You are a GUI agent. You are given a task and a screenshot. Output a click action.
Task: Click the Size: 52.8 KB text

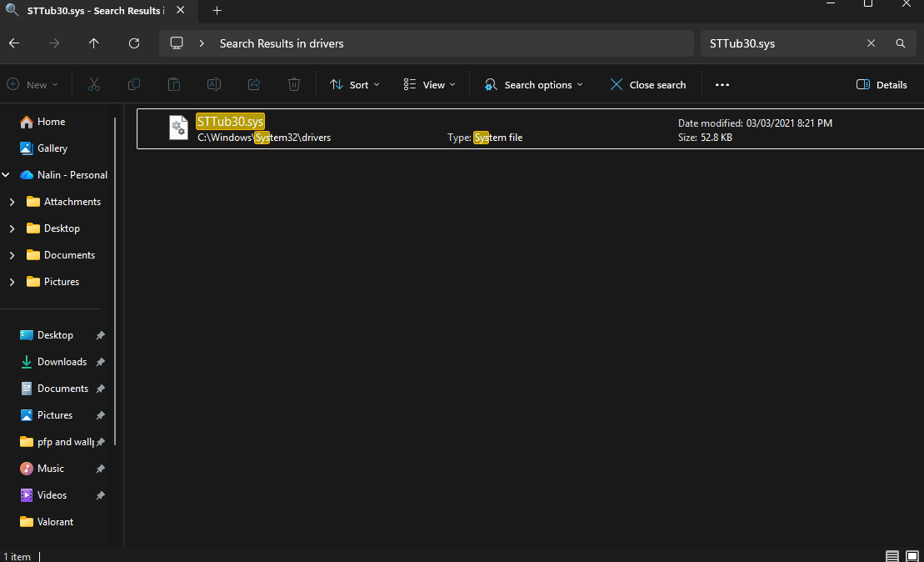(x=705, y=138)
